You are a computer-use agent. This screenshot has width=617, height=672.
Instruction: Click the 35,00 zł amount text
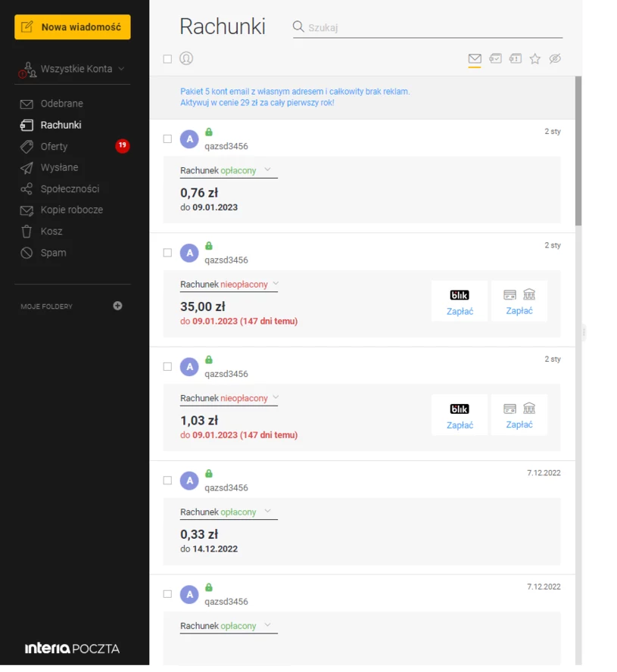tap(202, 306)
